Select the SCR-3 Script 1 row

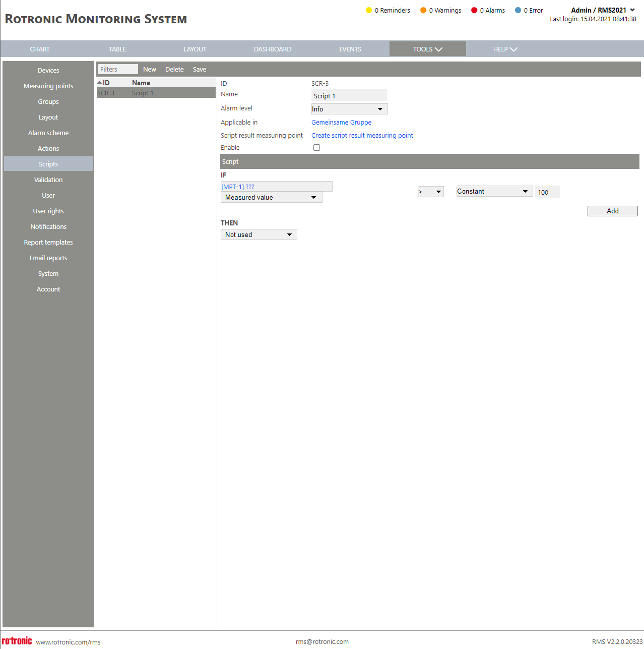coord(156,93)
